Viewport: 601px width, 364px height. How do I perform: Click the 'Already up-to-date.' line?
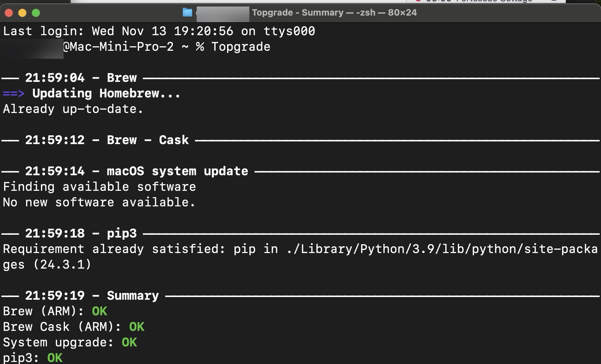73,109
